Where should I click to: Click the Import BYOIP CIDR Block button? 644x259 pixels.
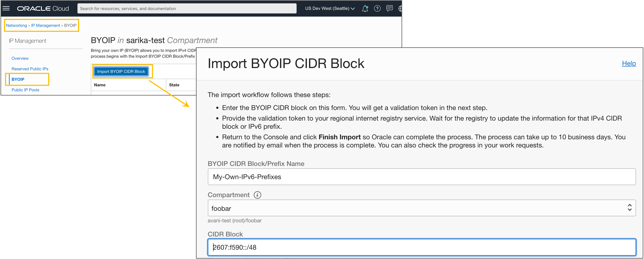(121, 71)
